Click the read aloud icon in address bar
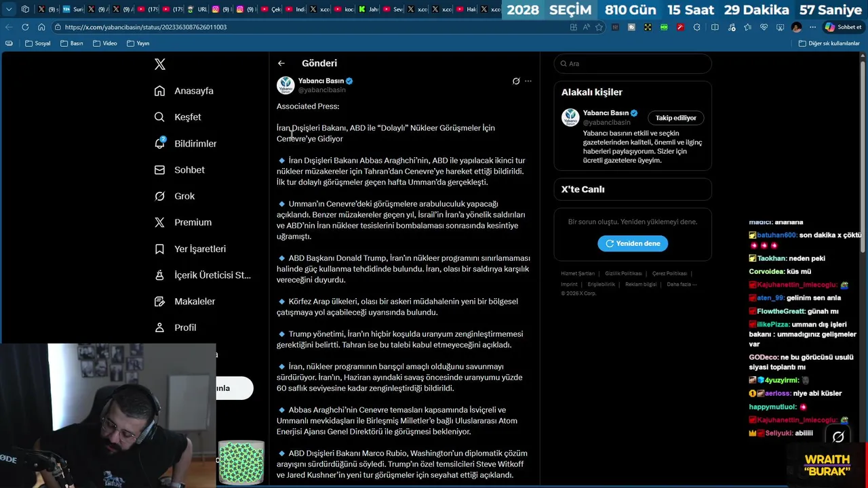The image size is (868, 488). (586, 27)
